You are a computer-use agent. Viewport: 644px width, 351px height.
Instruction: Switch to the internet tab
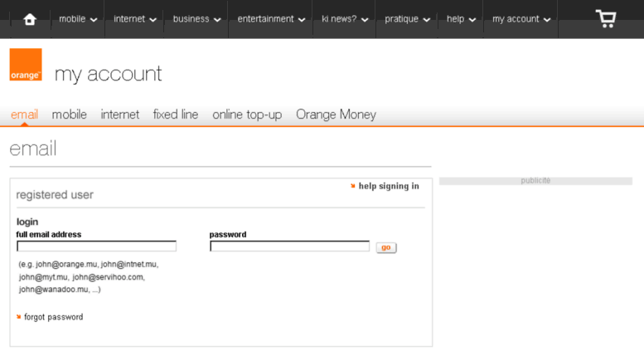point(120,115)
